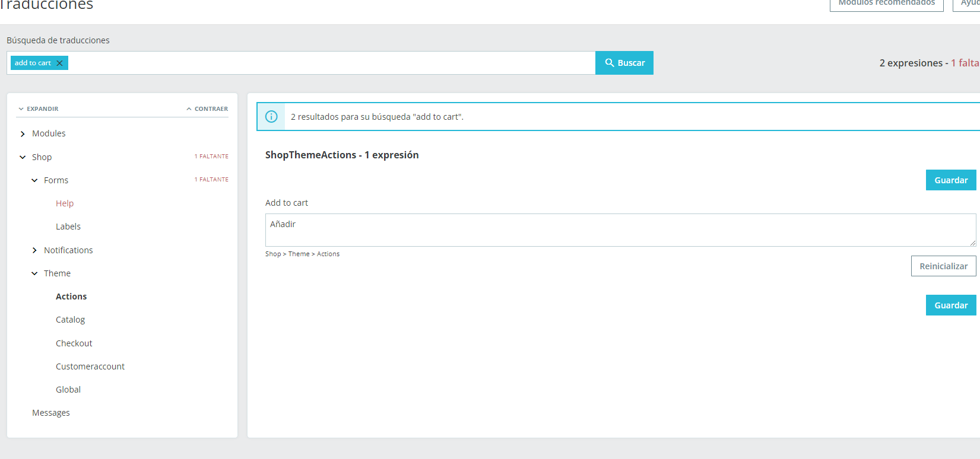Viewport: 980px width, 459px height.
Task: Open Módulos recomendados button
Action: pyautogui.click(x=886, y=4)
